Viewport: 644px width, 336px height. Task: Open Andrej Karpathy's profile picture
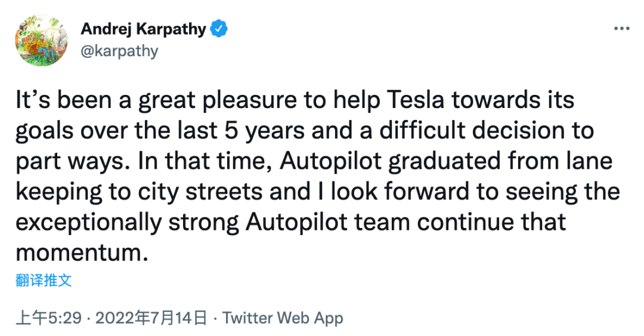[42, 41]
